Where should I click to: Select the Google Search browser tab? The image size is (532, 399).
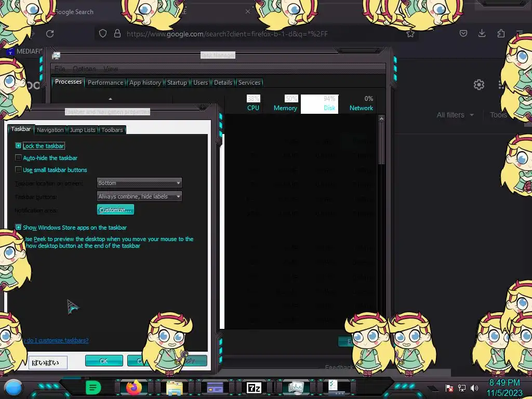pos(74,12)
